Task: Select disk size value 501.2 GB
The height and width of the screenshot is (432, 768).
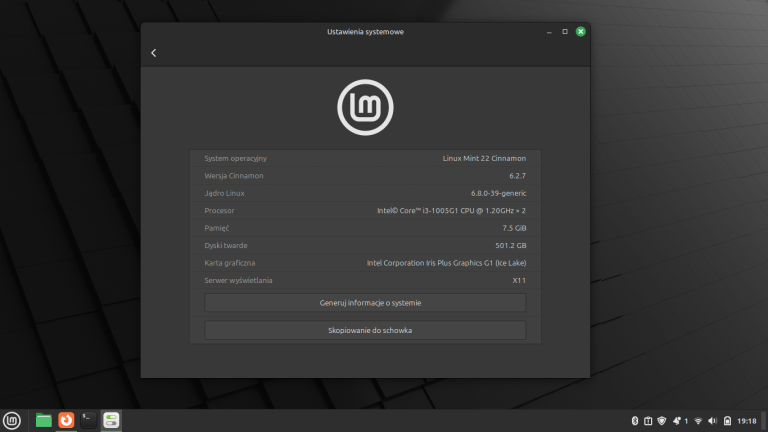Action: tap(511, 245)
